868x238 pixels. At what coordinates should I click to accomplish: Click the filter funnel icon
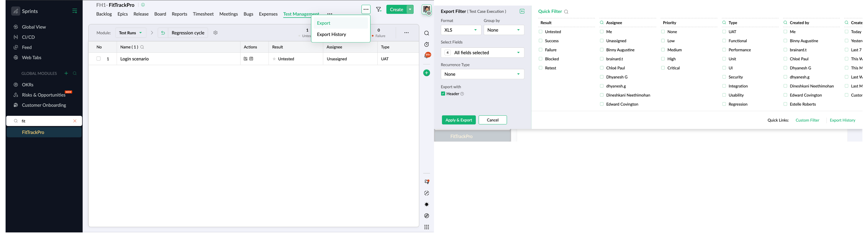point(378,9)
